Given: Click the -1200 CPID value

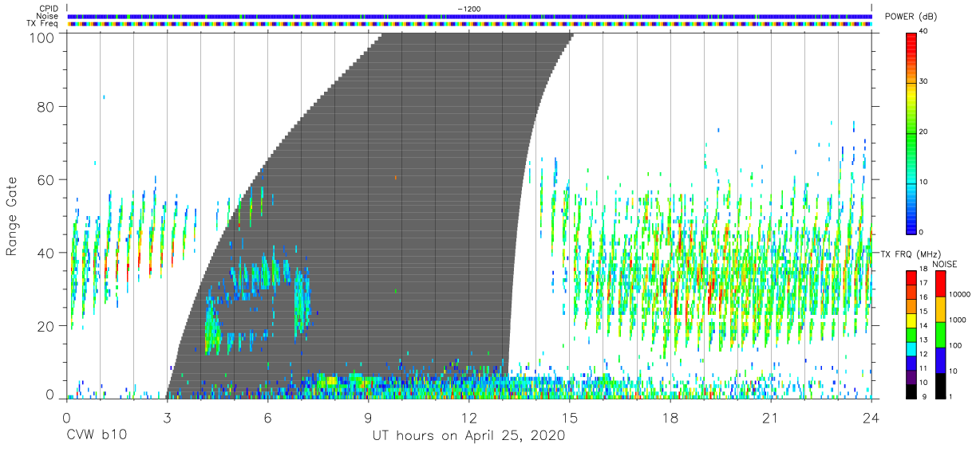Looking at the screenshot, I should 468,9.
